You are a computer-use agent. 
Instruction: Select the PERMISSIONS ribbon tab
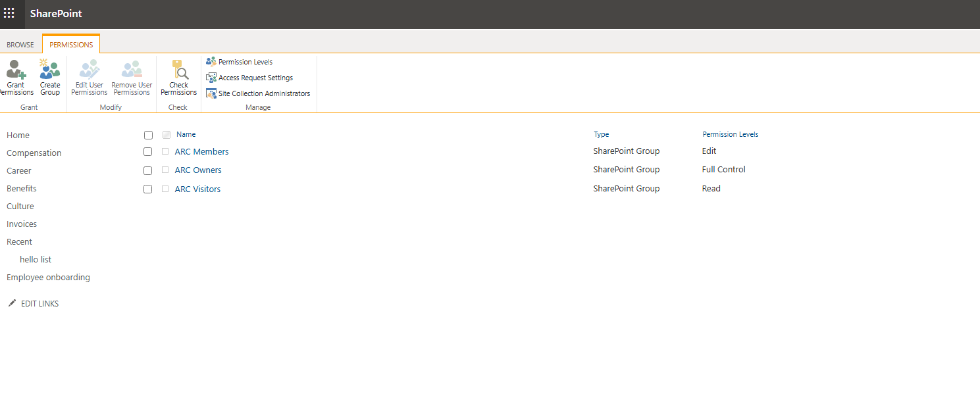pyautogui.click(x=71, y=45)
